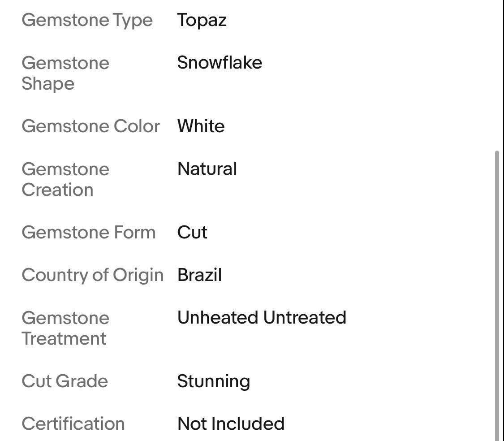
Task: Click the Gemstone Type label
Action: coord(87,20)
